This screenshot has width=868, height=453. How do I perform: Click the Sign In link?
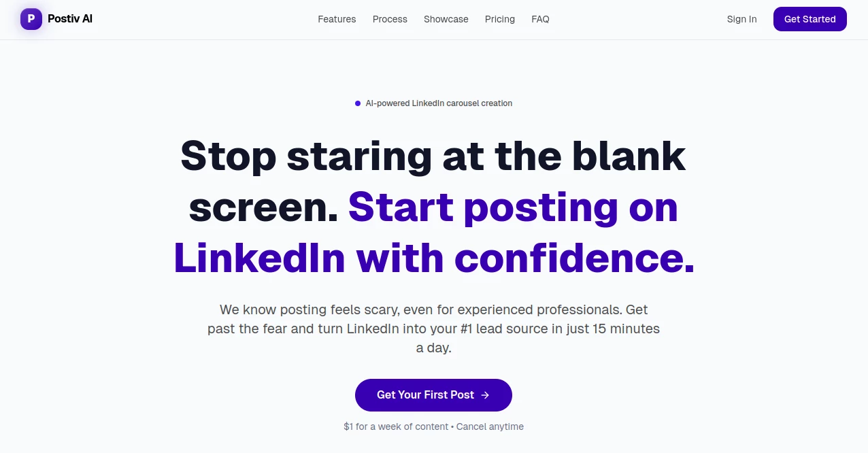point(741,19)
